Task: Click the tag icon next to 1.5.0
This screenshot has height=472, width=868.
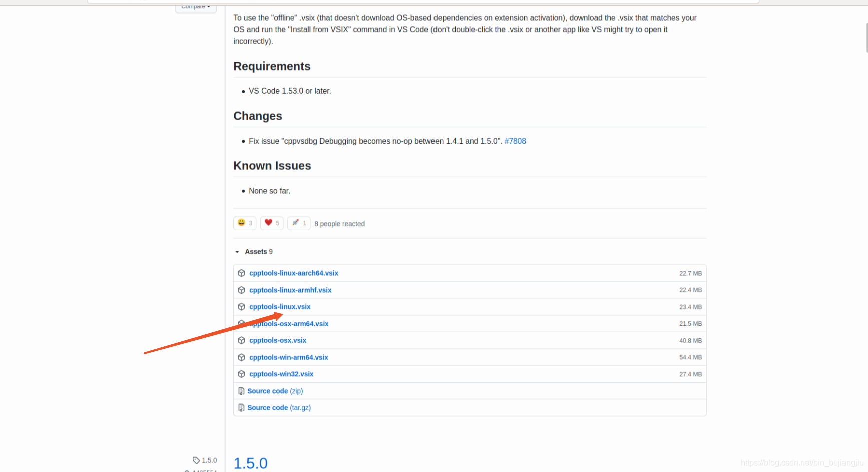Action: [x=196, y=460]
